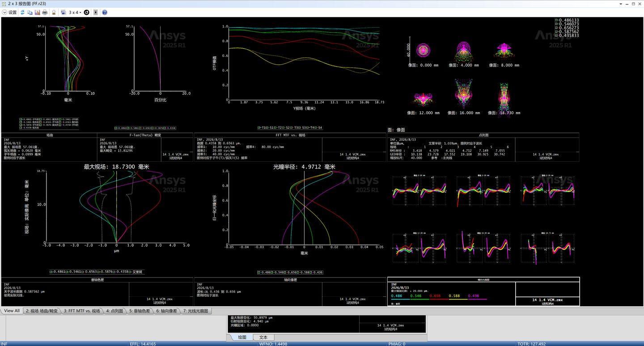The height and width of the screenshot is (346, 644).
Task: Select the 绘图 bottom tab
Action: 242,338
